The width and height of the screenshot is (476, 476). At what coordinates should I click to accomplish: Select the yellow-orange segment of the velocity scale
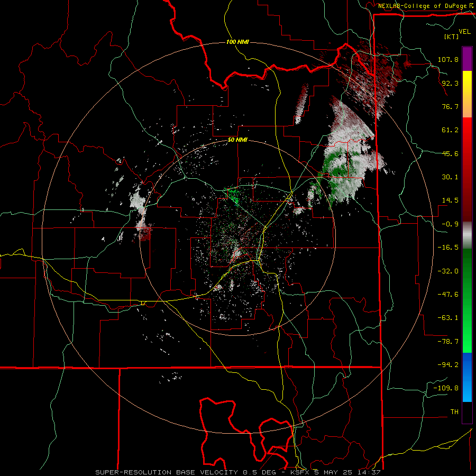point(467,94)
